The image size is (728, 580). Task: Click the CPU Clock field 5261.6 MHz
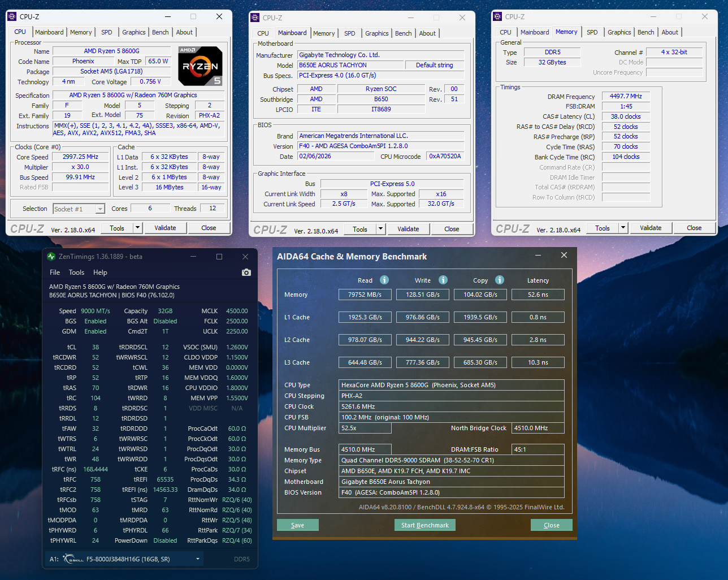pyautogui.click(x=452, y=406)
